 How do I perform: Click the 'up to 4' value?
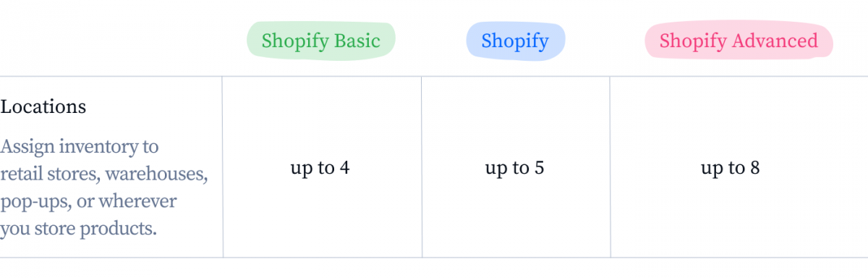tap(320, 168)
